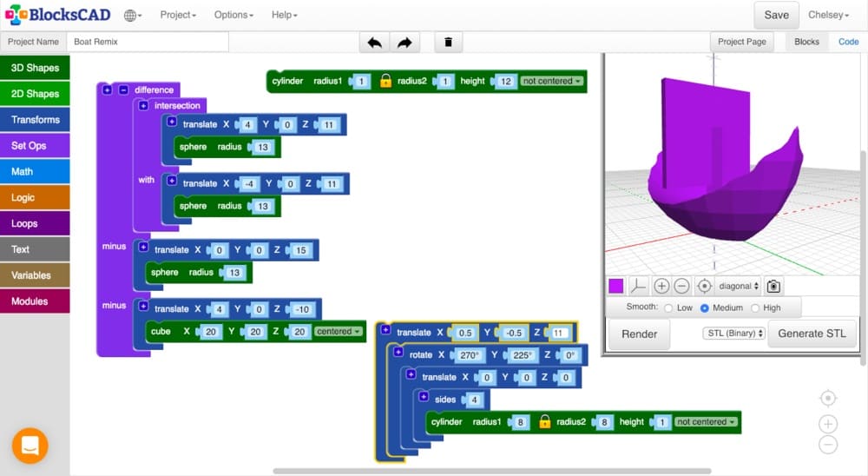
Task: Open the Options dropdown menu
Action: 233,15
